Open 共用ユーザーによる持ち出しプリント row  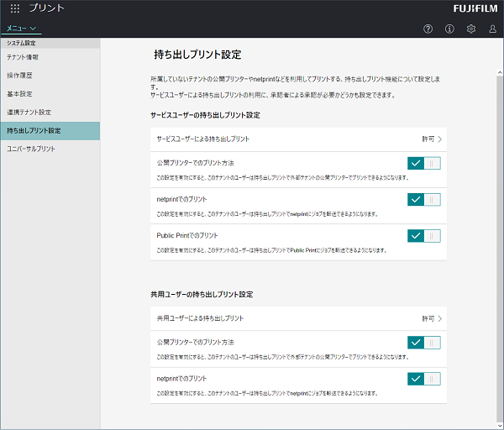point(298,318)
